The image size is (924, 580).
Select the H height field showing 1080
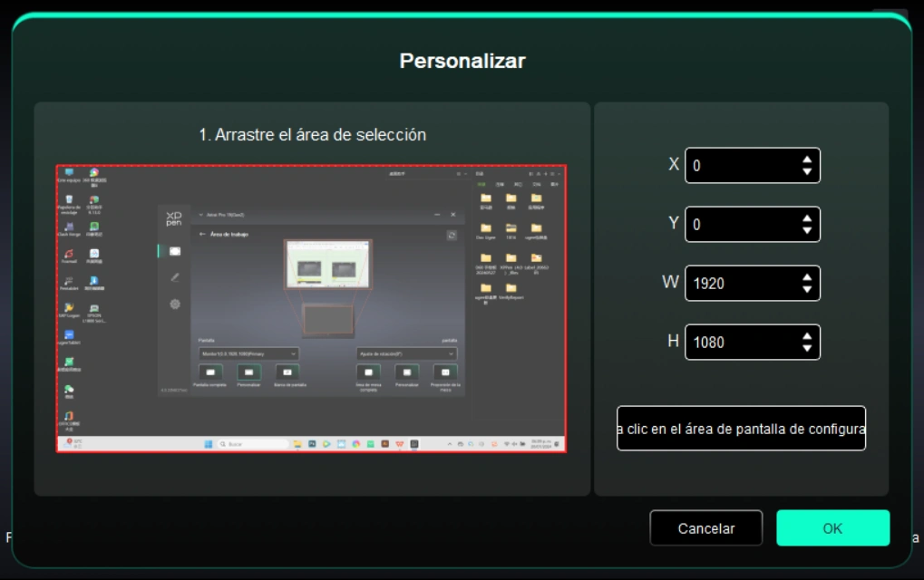tap(739, 343)
